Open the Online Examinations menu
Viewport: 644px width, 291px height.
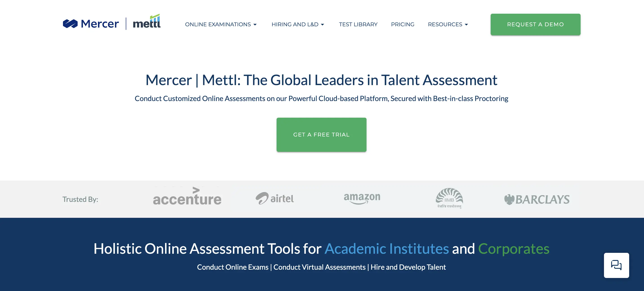[221, 24]
